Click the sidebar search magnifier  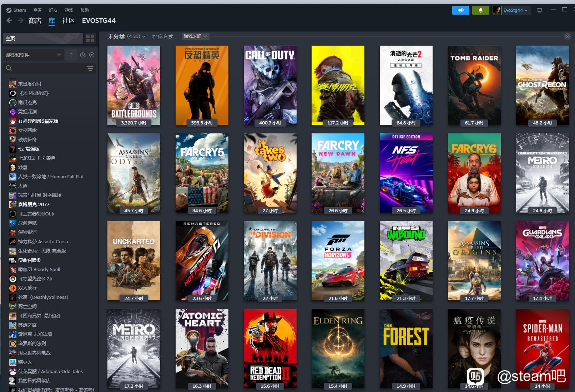[x=9, y=68]
